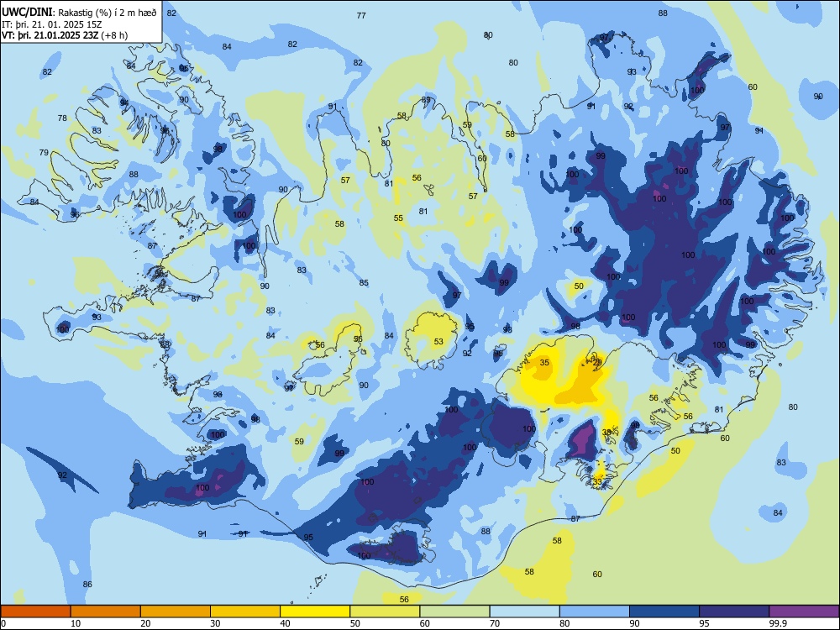This screenshot has width=840, height=630.
Task: Select the '85' humidity value on the map
Action: 364,282
